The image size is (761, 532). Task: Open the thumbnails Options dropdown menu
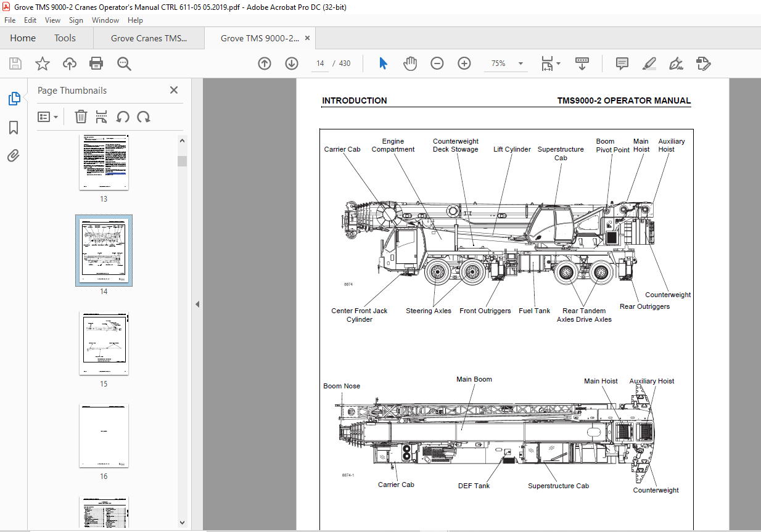48,117
